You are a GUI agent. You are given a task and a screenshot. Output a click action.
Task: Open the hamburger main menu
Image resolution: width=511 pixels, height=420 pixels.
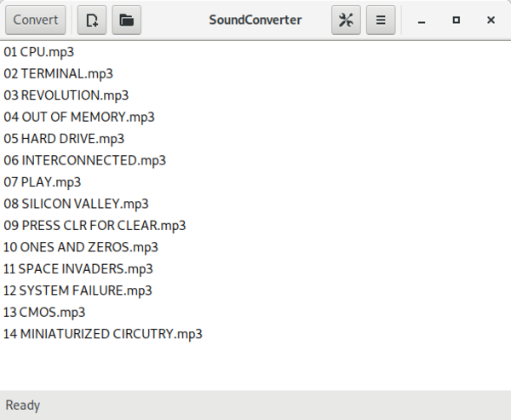[x=381, y=20]
